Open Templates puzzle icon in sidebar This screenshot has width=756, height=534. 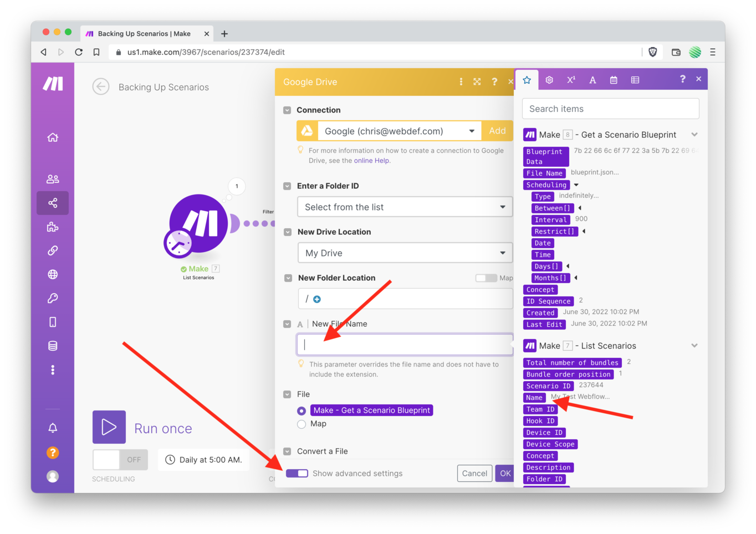point(53,227)
